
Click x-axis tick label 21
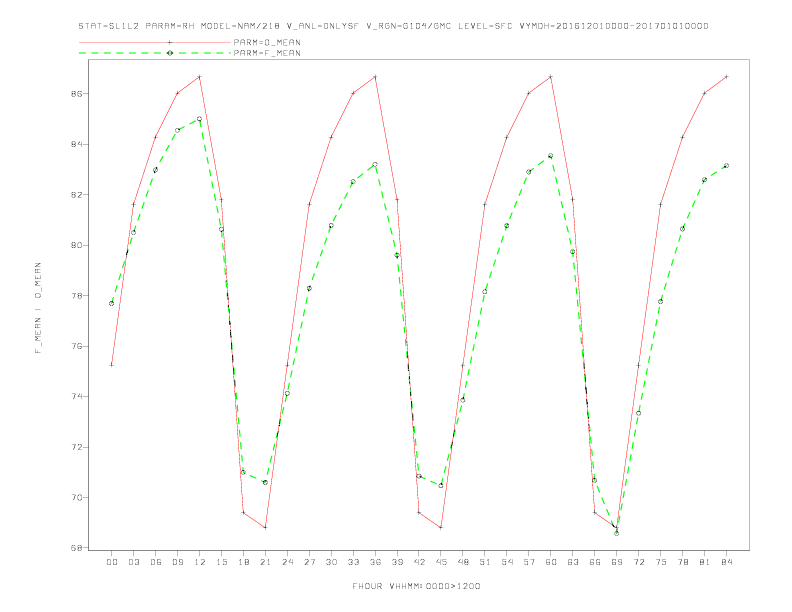[x=265, y=562]
